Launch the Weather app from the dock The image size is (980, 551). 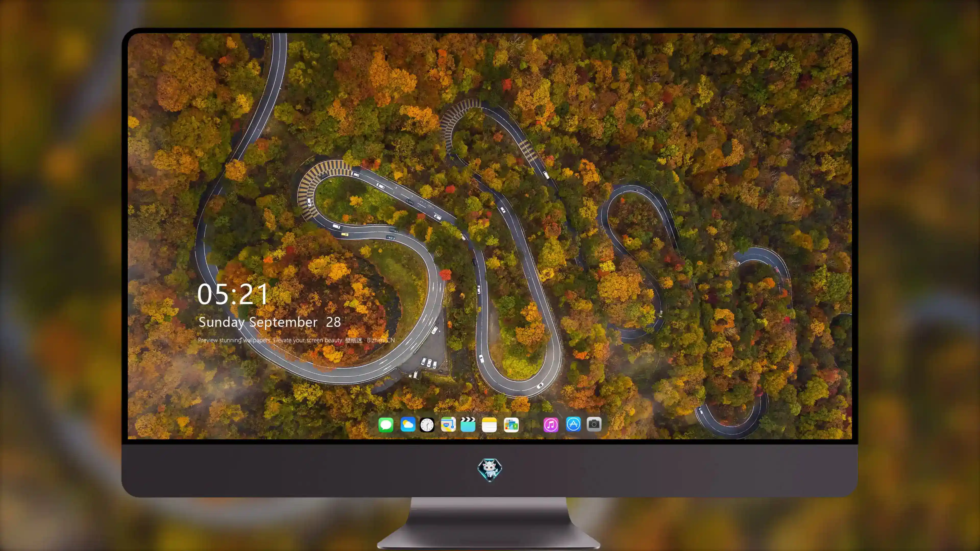(408, 424)
